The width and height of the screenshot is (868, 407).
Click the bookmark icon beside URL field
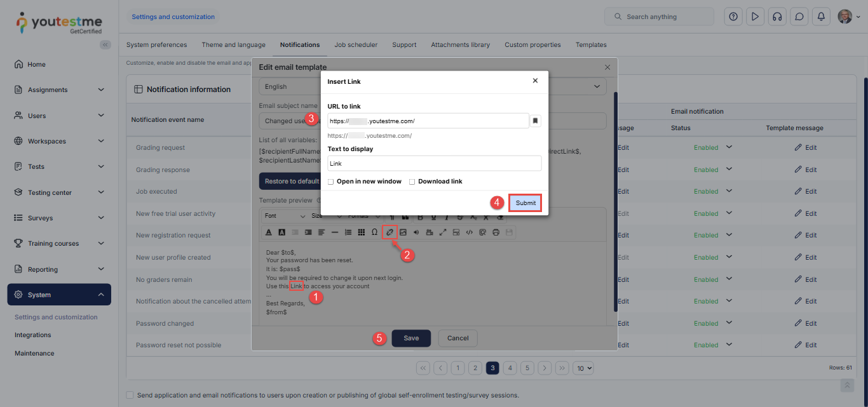pyautogui.click(x=536, y=121)
